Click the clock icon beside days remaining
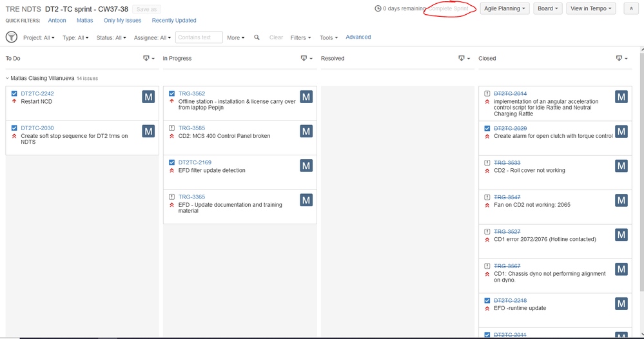The height and width of the screenshot is (339, 644). pos(378,8)
